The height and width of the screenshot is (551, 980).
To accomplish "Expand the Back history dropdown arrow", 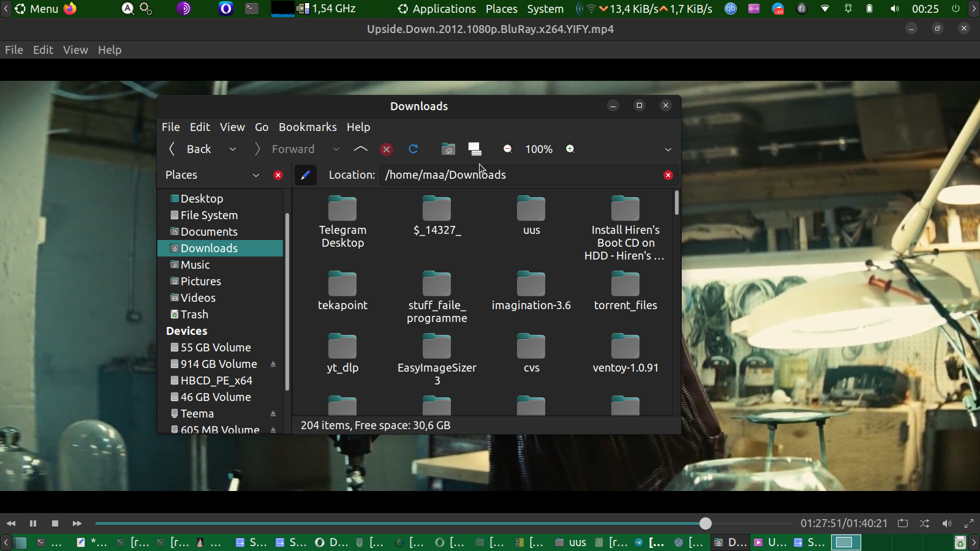I will tap(233, 149).
